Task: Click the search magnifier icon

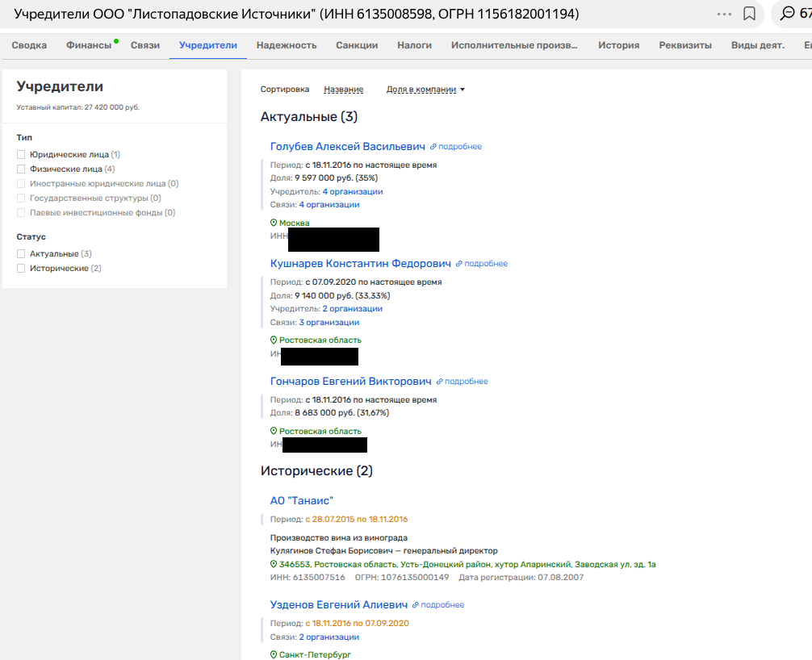Action: [788, 14]
